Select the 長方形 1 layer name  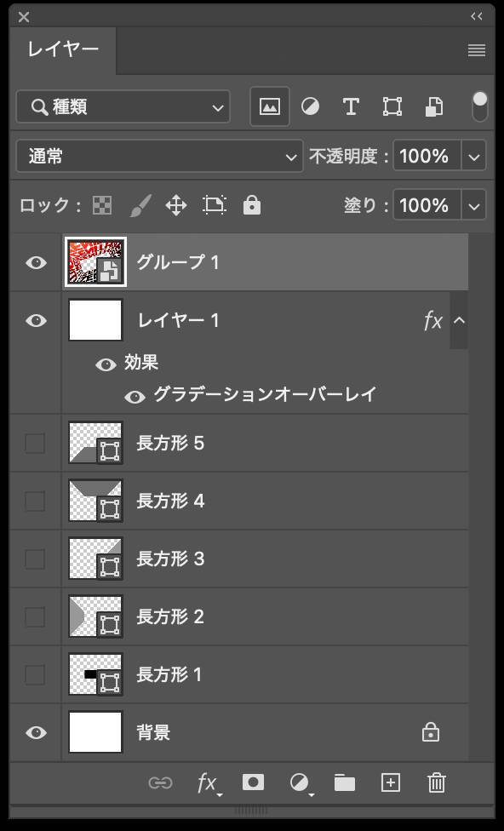tap(169, 674)
